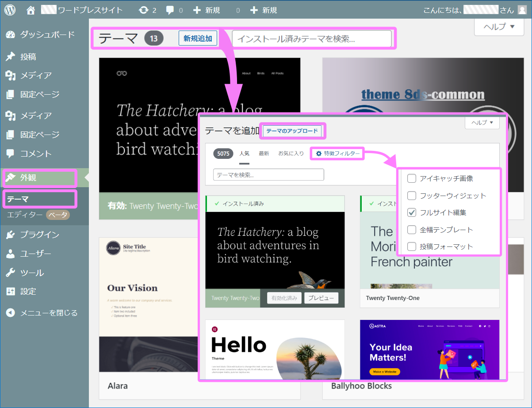
Task: Click the テーマを検索 search field
Action: pos(268,175)
